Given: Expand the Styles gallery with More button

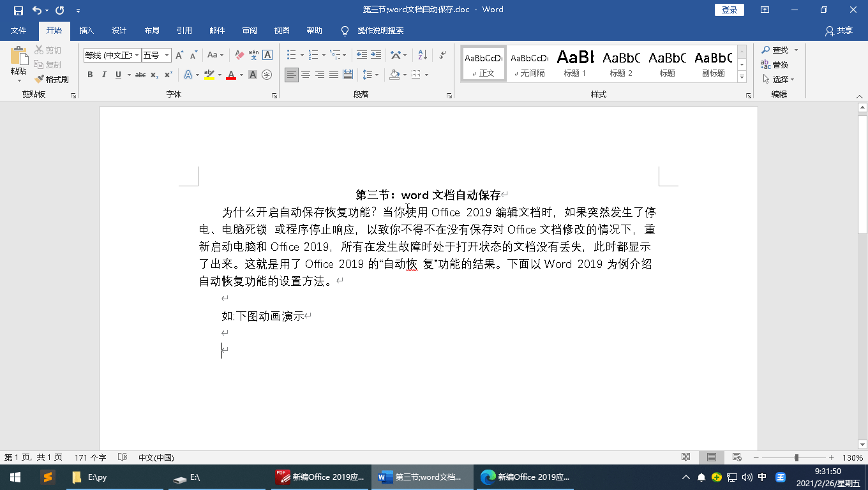Looking at the screenshot, I should (x=742, y=77).
